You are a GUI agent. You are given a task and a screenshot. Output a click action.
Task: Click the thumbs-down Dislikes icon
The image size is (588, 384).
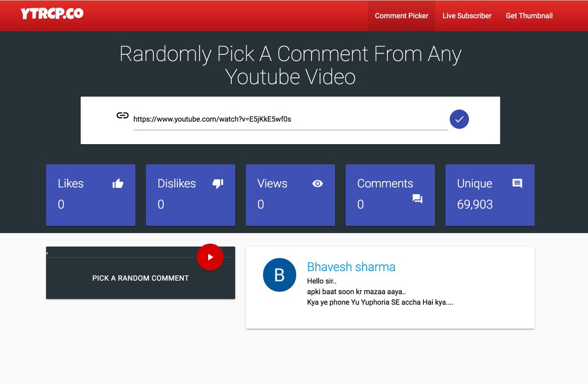(x=218, y=183)
